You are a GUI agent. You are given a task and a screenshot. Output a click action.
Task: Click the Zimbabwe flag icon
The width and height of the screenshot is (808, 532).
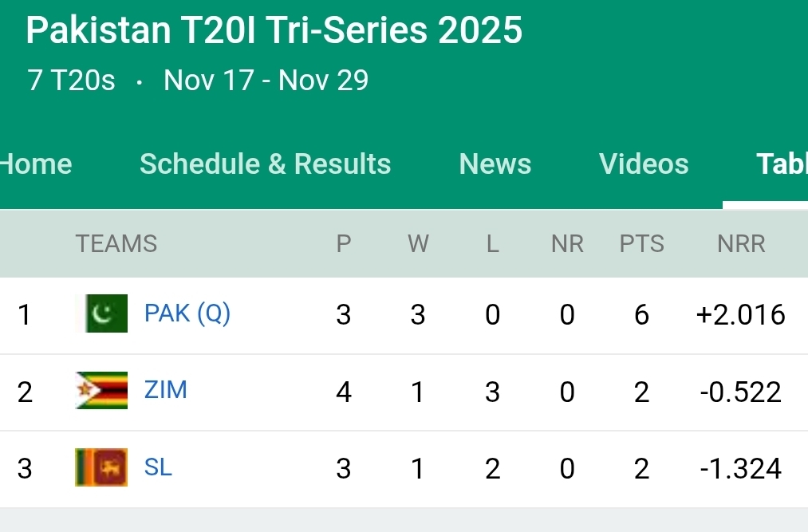coord(102,391)
